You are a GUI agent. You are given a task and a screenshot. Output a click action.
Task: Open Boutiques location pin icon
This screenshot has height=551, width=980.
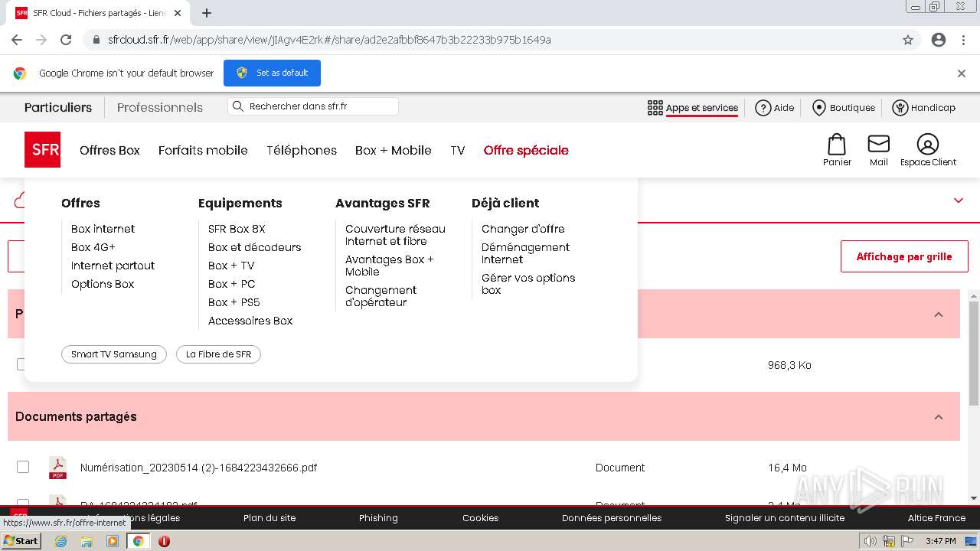coord(818,108)
